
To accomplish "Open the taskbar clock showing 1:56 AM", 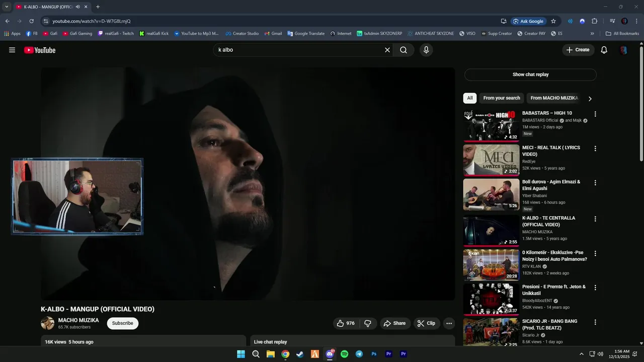I will click(x=619, y=354).
